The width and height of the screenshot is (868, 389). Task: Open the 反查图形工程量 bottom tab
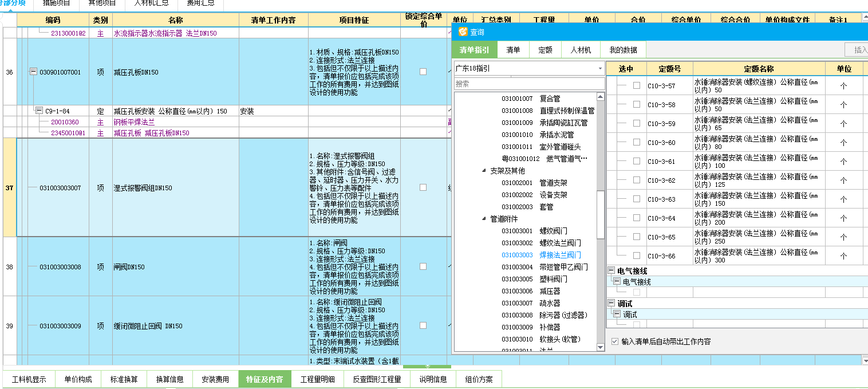click(377, 379)
